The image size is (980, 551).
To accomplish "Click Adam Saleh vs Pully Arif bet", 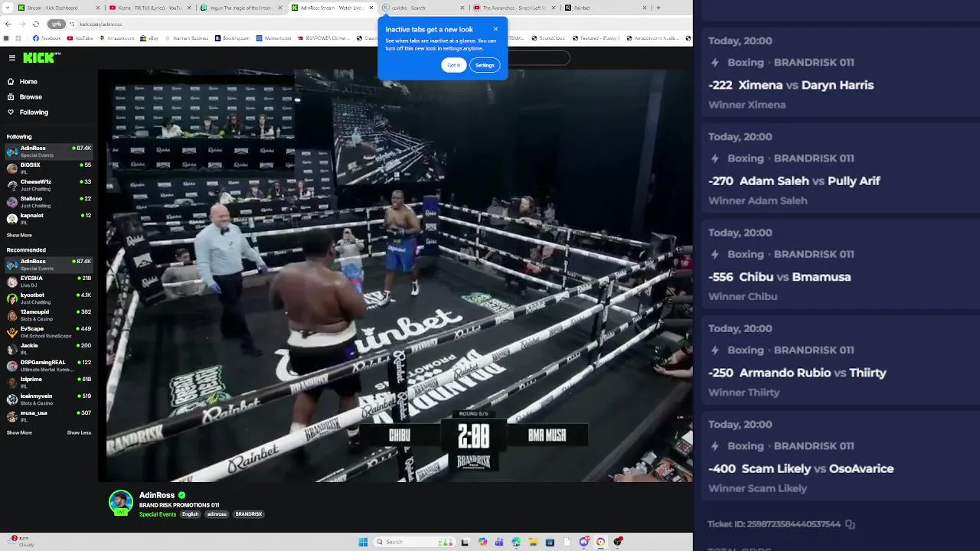I will [x=841, y=168].
